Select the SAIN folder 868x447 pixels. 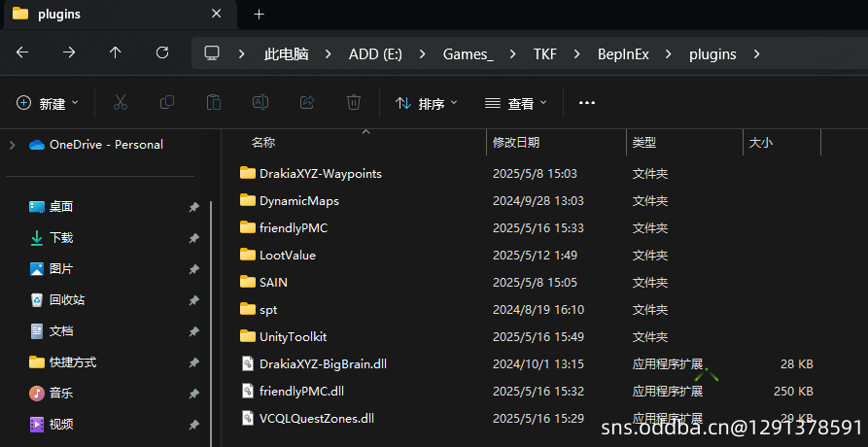point(263,282)
